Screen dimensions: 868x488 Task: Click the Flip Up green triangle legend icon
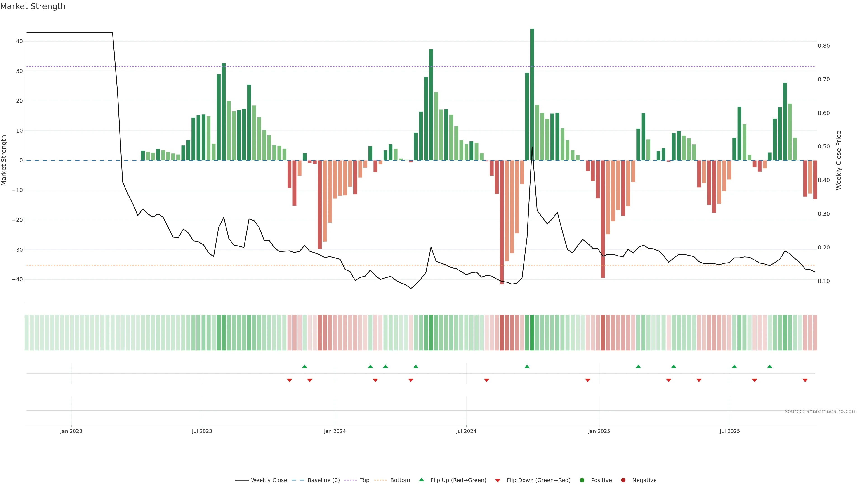(421, 480)
